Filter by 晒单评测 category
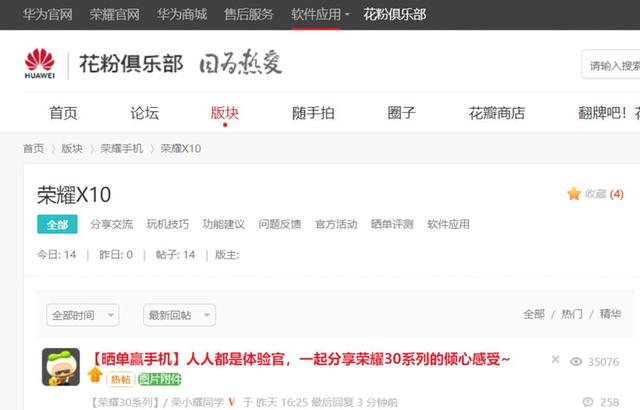The width and height of the screenshot is (640, 410). pos(392,224)
